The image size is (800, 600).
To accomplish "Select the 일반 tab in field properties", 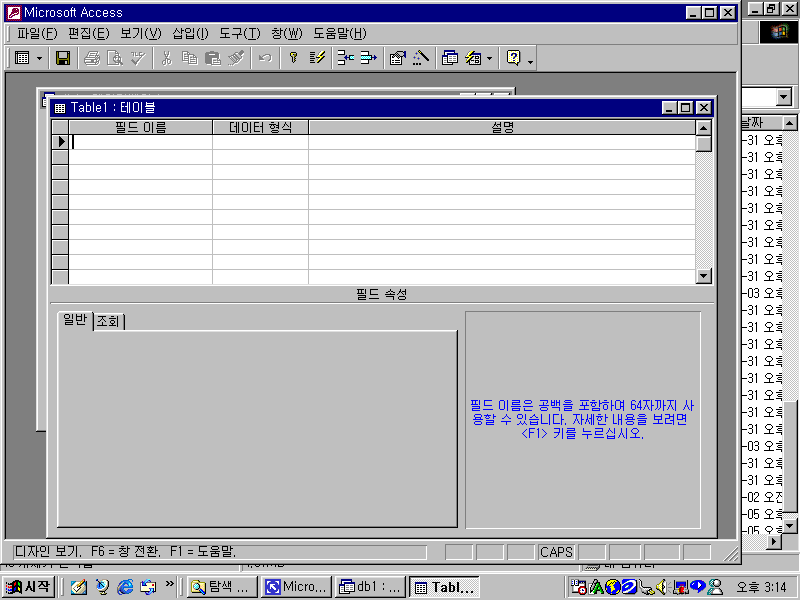I will [x=75, y=320].
